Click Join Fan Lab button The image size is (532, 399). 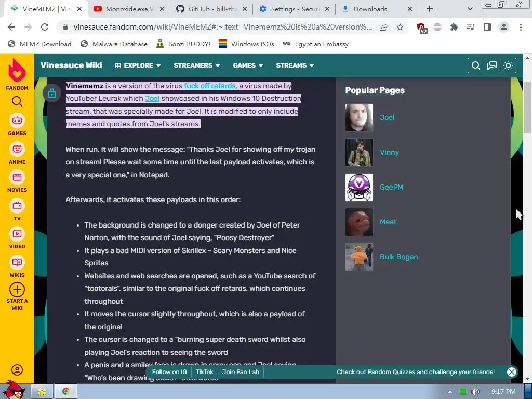(x=241, y=372)
